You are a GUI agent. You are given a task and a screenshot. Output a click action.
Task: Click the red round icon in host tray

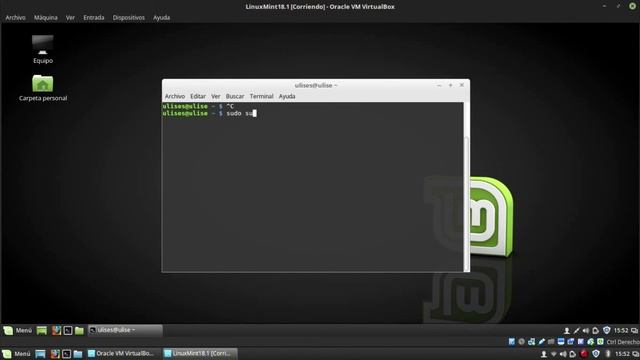[x=584, y=354]
